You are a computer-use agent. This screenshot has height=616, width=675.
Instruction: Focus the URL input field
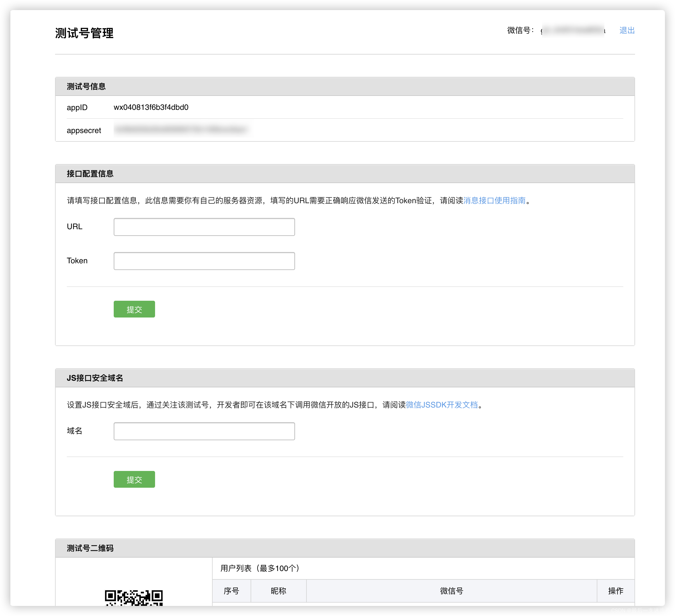[204, 227]
